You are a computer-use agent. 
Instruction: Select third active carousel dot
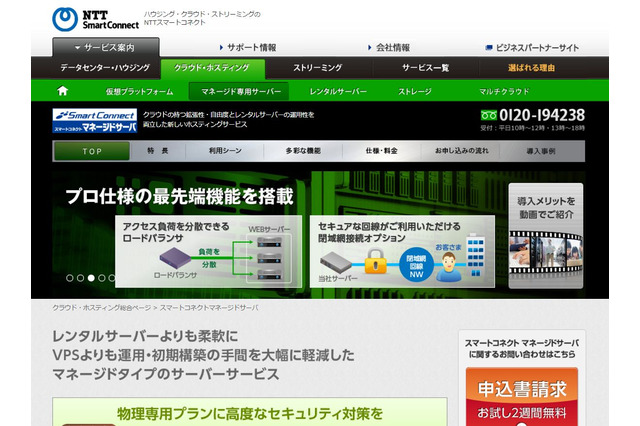click(91, 278)
